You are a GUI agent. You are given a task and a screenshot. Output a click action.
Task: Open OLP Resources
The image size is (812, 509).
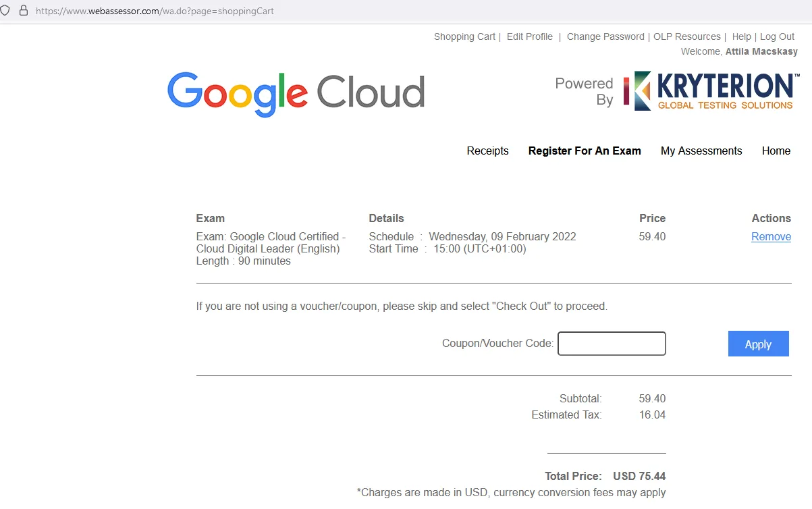(687, 36)
